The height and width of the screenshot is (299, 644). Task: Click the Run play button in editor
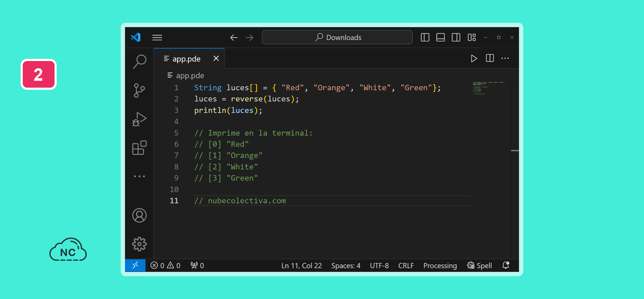474,58
